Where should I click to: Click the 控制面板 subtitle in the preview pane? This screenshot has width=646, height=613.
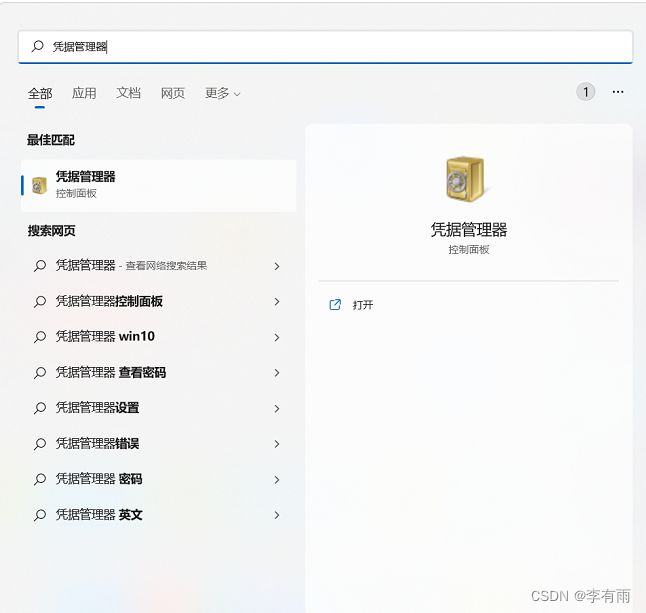click(469, 250)
